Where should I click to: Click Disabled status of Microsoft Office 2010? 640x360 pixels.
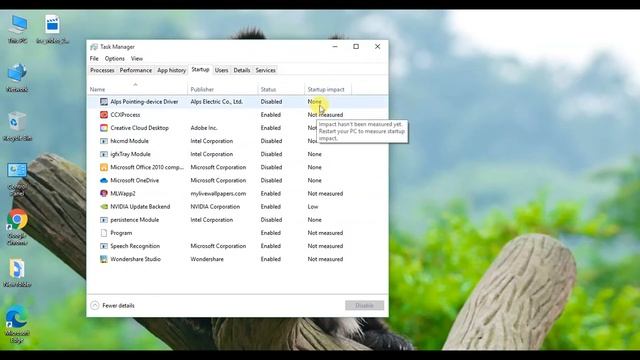pyautogui.click(x=271, y=167)
